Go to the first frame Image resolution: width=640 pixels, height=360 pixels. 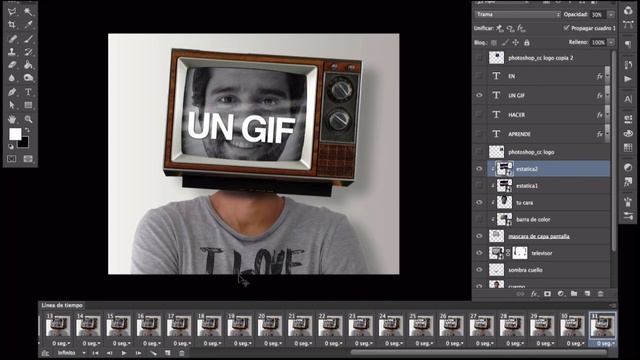click(95, 353)
